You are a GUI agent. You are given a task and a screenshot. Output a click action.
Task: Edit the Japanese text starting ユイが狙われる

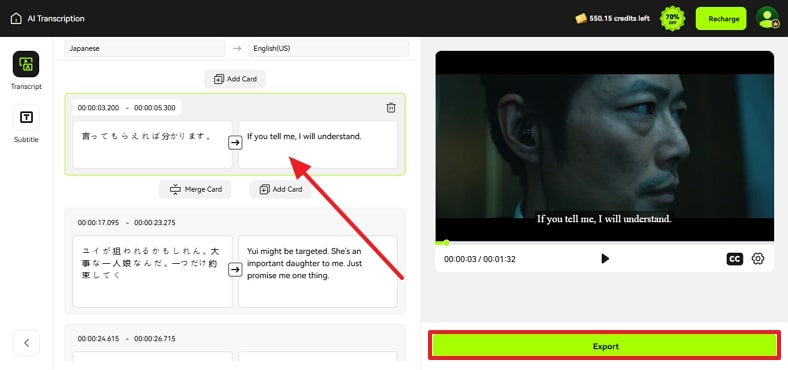[152, 271]
